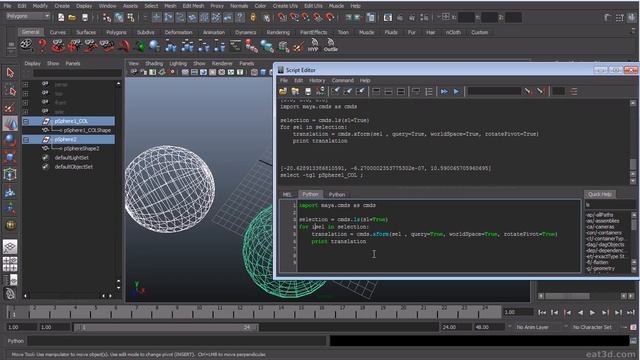Click timeline play backward button
This screenshot has height=360, width=640.
point(580,312)
